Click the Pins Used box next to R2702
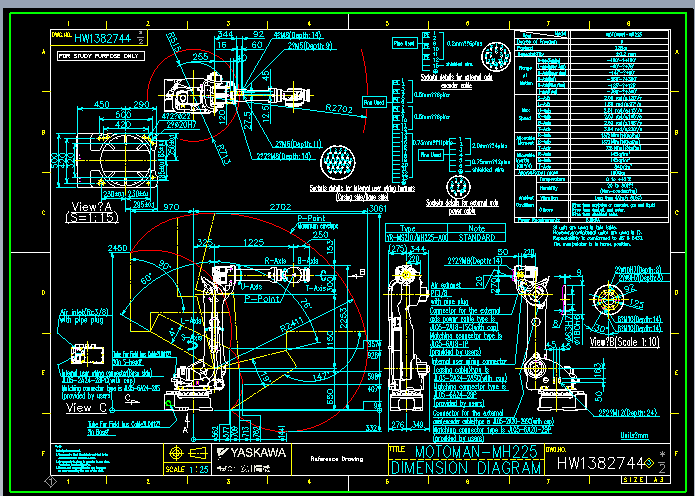Image resolution: width=695 pixels, height=496 pixels. (374, 102)
